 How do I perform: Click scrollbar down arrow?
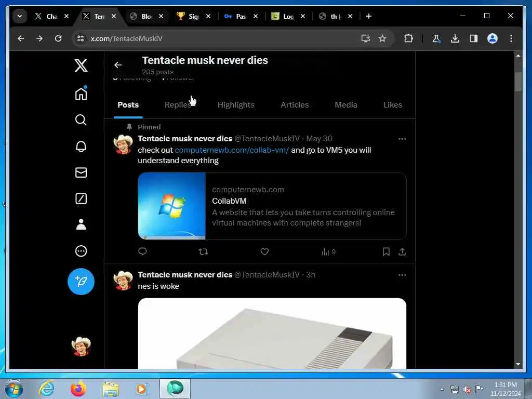[518, 364]
